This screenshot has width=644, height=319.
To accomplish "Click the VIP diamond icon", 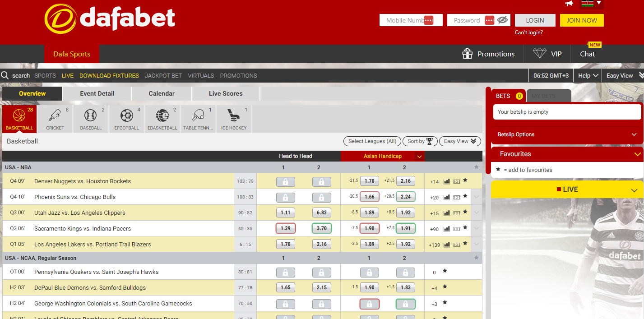I will [x=540, y=53].
